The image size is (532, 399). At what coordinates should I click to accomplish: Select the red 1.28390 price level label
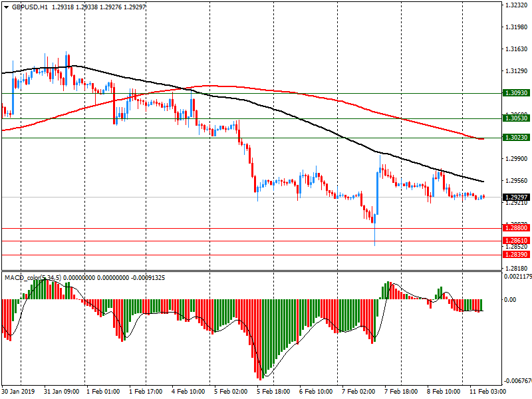515,255
